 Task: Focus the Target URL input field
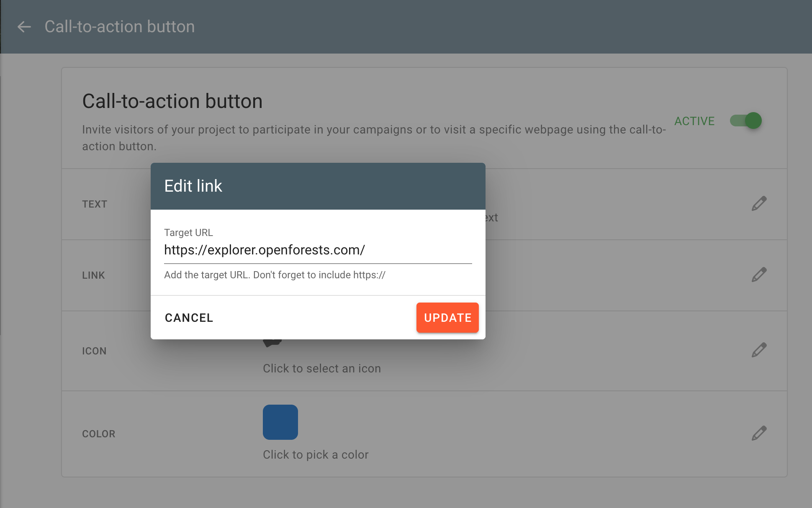318,250
